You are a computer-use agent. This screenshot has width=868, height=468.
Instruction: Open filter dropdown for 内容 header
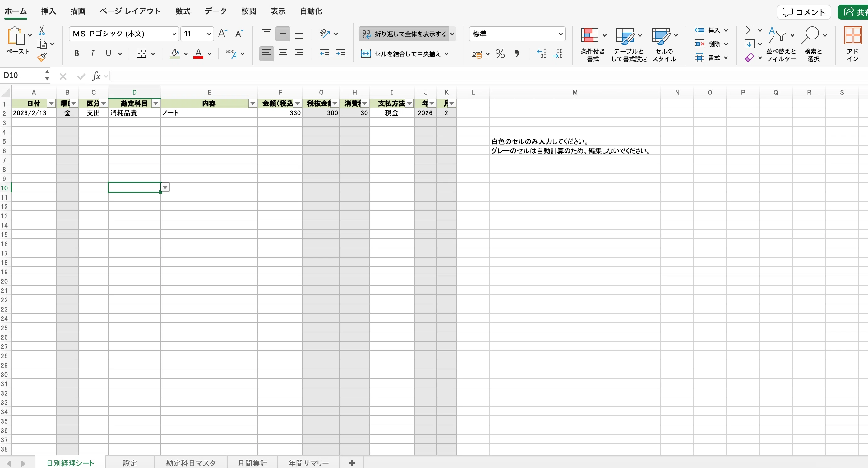[x=253, y=103]
